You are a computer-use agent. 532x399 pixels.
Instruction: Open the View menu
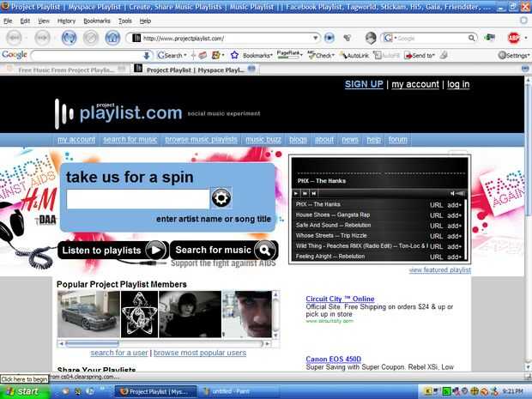pyautogui.click(x=44, y=21)
